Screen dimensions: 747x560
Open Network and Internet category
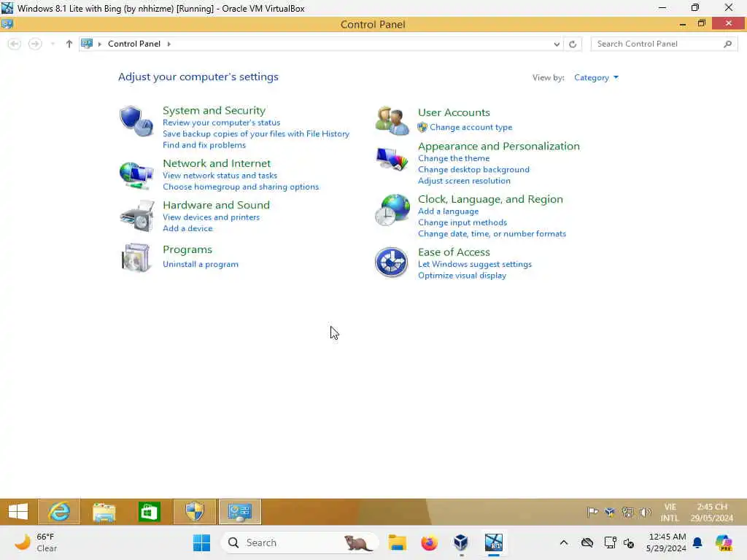click(x=216, y=163)
